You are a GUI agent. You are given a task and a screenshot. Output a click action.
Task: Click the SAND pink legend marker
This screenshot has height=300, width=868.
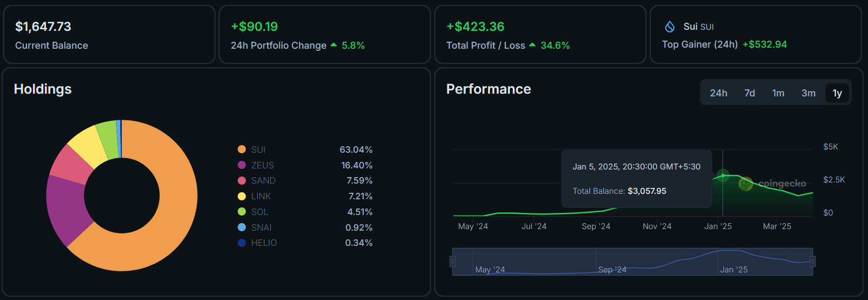tap(242, 180)
